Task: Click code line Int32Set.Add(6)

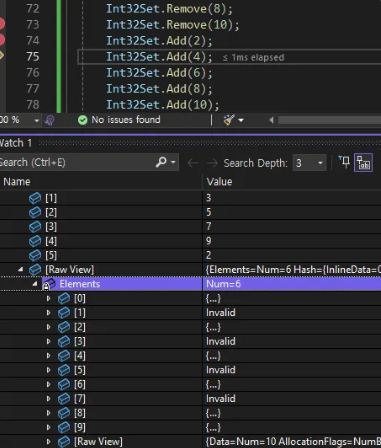Action: click(159, 73)
